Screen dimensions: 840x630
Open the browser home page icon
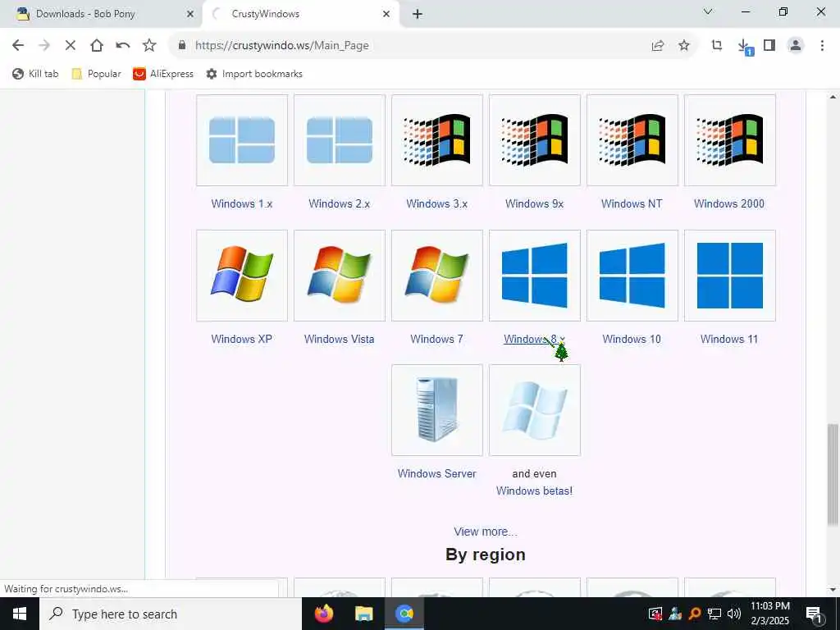click(97, 46)
